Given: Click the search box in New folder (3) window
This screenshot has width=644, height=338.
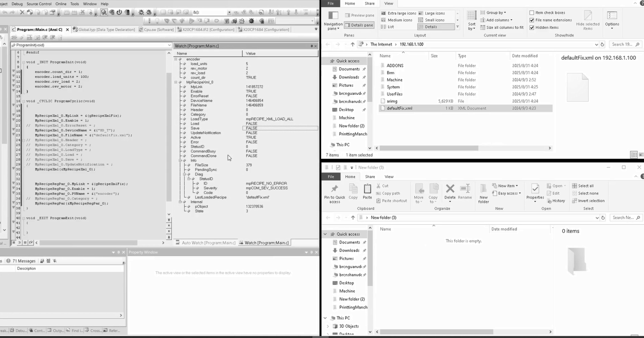Looking at the screenshot, I should point(626,218).
